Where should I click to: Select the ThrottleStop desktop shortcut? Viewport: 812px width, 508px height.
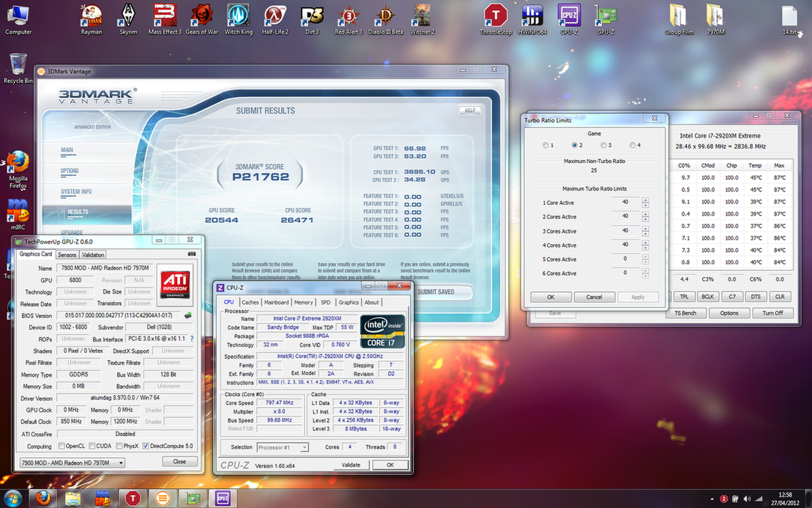click(496, 19)
